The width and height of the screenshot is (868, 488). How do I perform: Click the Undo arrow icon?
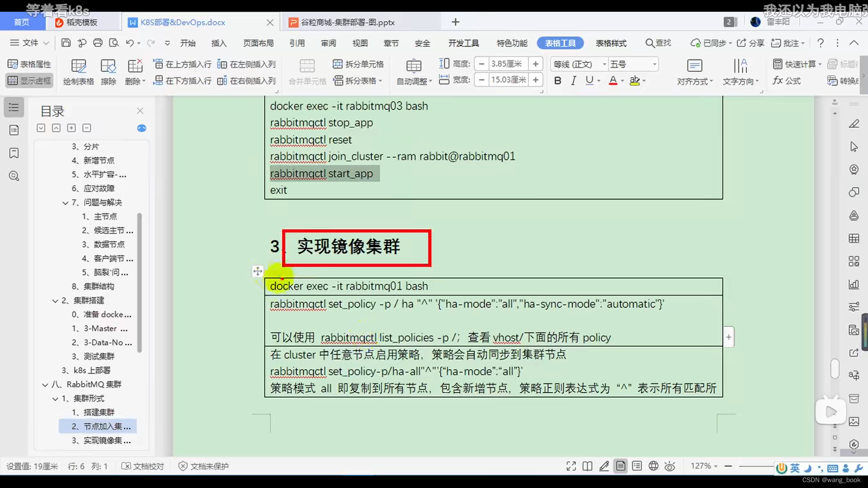130,43
